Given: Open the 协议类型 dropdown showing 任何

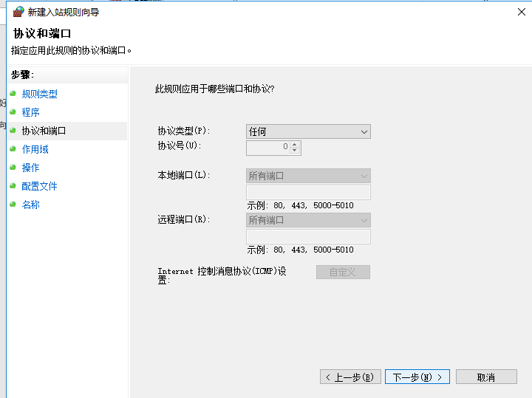Looking at the screenshot, I should (x=308, y=131).
